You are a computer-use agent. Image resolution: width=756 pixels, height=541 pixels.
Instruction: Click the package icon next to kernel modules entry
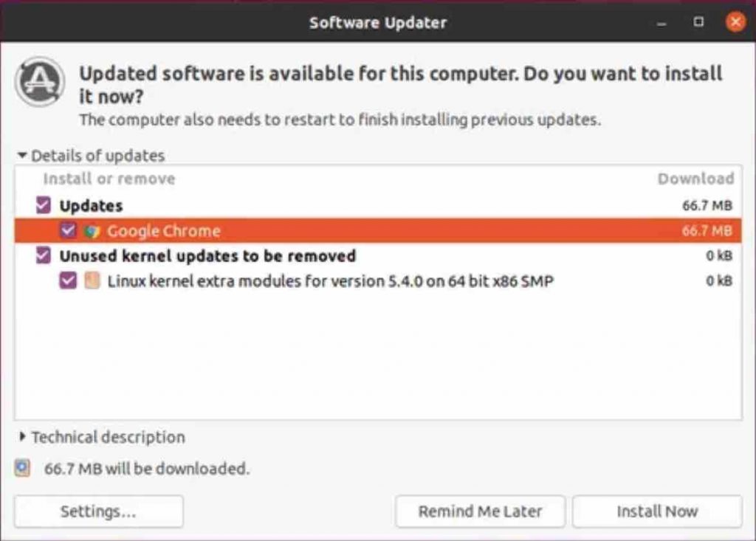tap(92, 280)
